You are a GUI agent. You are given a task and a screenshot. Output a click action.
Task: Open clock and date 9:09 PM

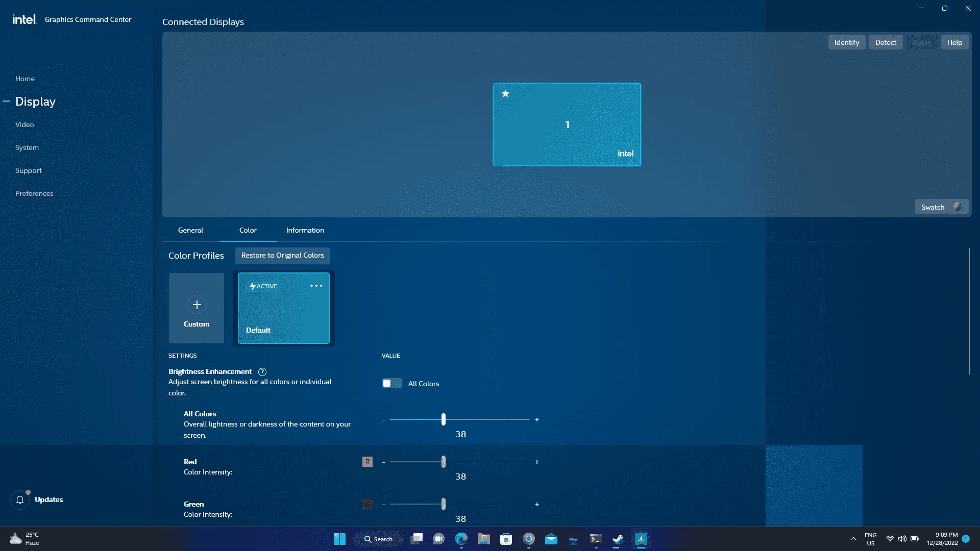[x=942, y=539]
